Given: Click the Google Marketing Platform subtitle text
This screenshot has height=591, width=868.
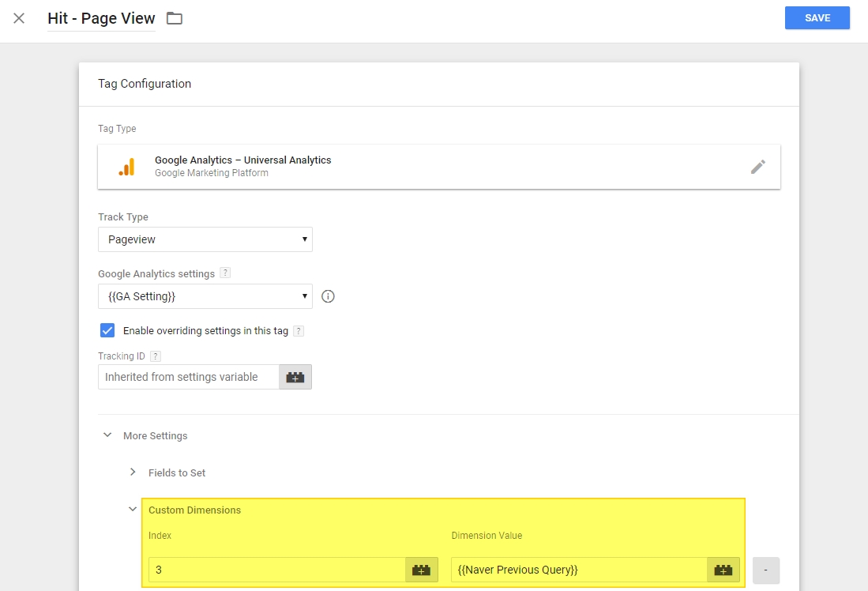Looking at the screenshot, I should point(212,173).
